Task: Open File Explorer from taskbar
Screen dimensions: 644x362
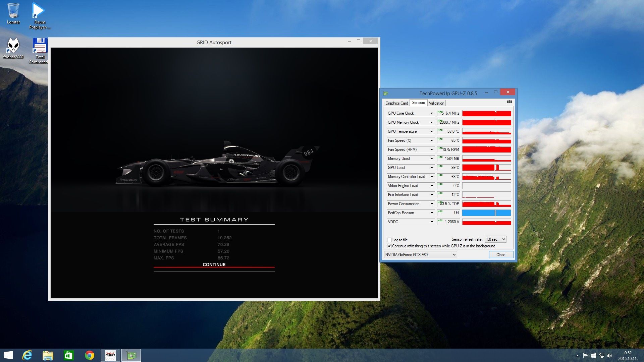Action: (48, 355)
